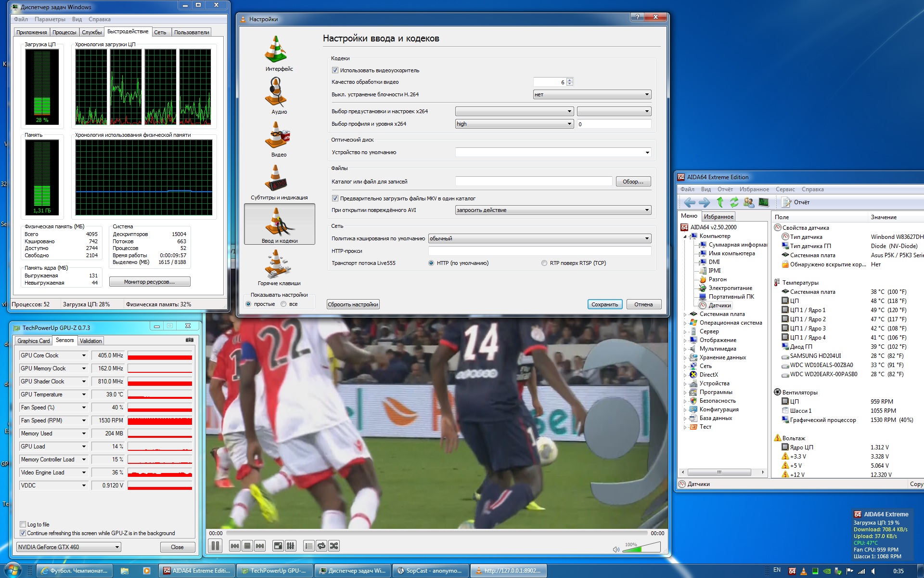Click GPU-Z screenshot camera icon

pyautogui.click(x=189, y=340)
